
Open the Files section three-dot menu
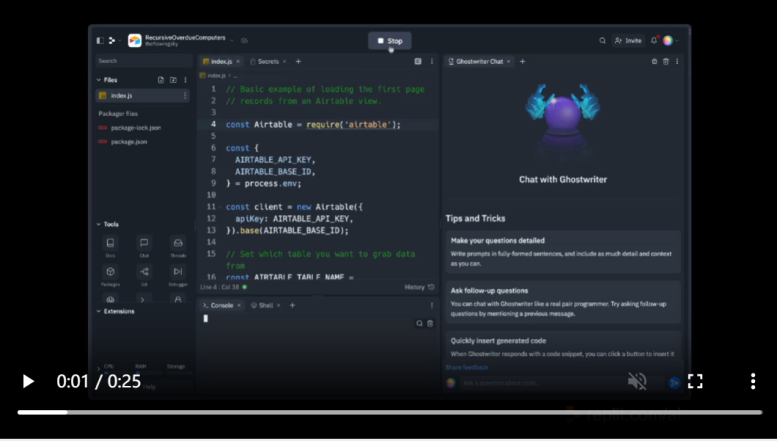tap(185, 80)
